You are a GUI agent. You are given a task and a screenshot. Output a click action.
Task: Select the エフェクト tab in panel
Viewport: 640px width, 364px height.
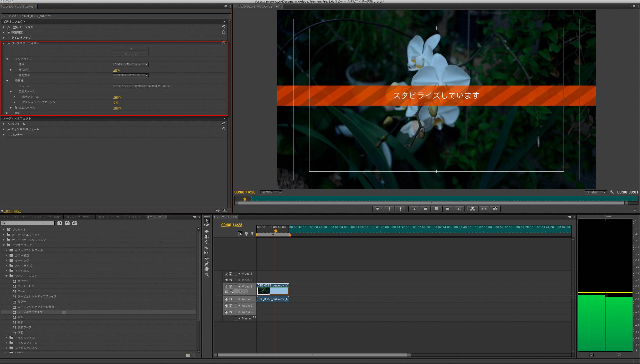point(157,217)
